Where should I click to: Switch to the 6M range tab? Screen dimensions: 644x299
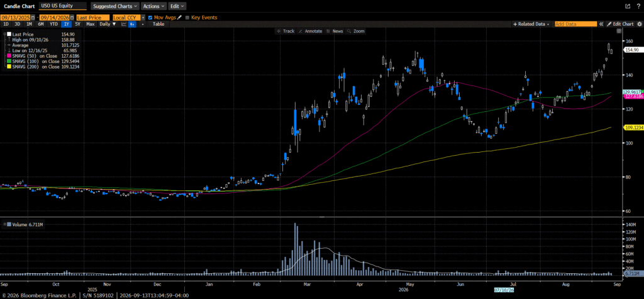click(41, 24)
